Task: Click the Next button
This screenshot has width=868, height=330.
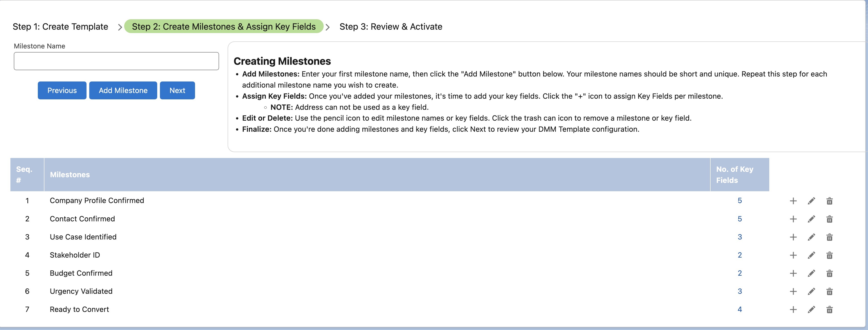Action: [177, 90]
